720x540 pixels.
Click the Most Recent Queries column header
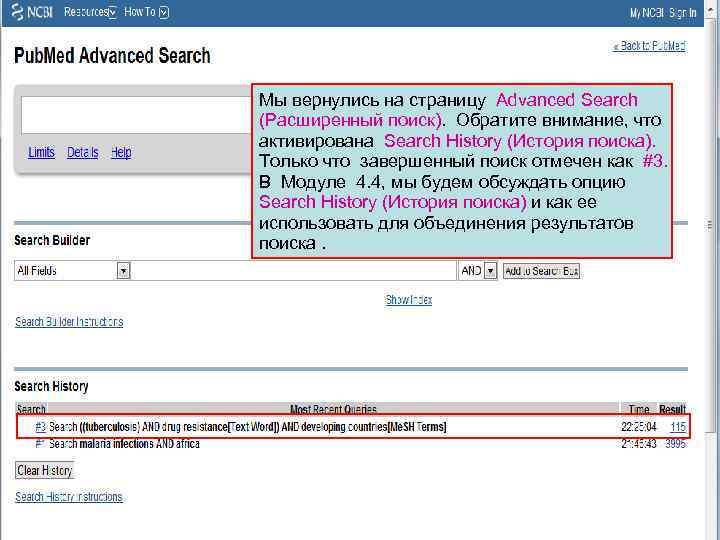pyautogui.click(x=333, y=409)
